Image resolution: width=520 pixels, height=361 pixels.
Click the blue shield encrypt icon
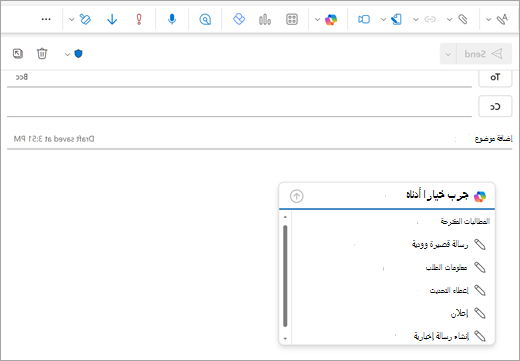[x=78, y=53]
